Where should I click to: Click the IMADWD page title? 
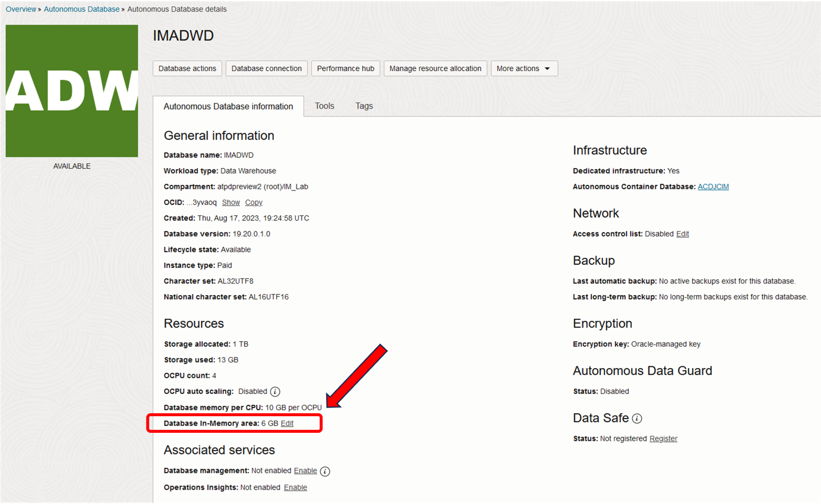[x=183, y=36]
